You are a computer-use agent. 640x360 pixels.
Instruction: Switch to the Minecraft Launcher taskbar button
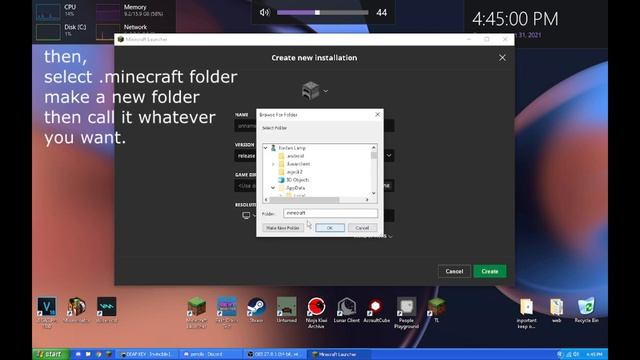(339, 354)
